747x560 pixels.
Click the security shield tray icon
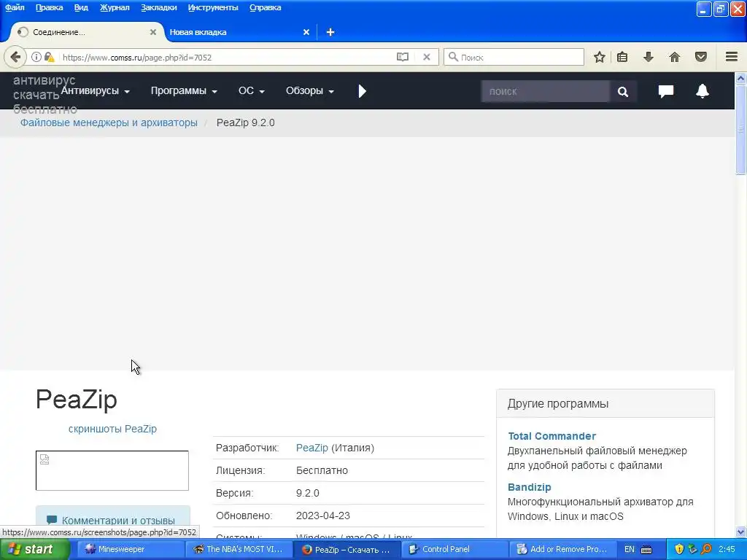coord(679,549)
